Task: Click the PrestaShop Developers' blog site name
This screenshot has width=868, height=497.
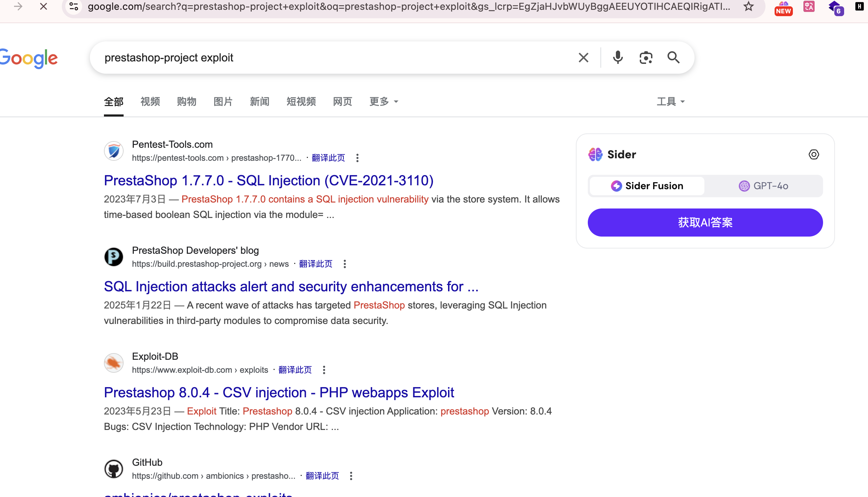Action: point(195,251)
